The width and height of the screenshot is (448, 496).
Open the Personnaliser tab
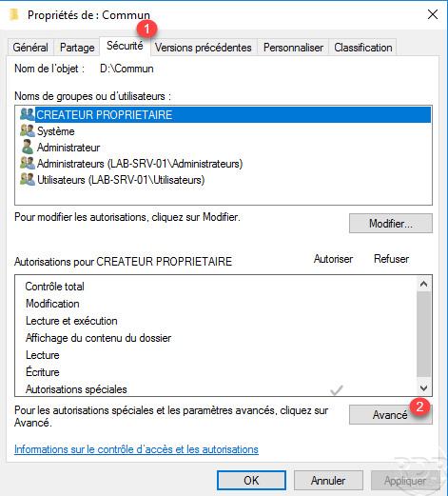pyautogui.click(x=293, y=48)
